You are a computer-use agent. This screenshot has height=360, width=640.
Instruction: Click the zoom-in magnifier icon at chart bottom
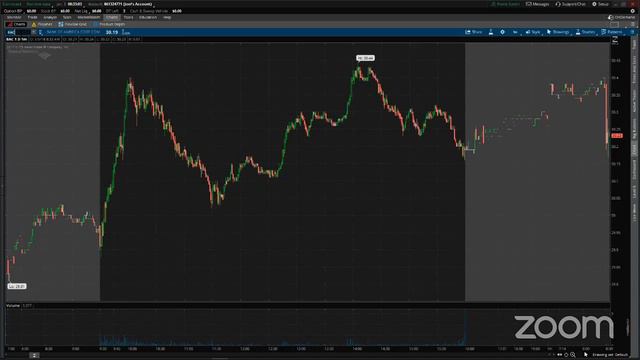(x=573, y=355)
